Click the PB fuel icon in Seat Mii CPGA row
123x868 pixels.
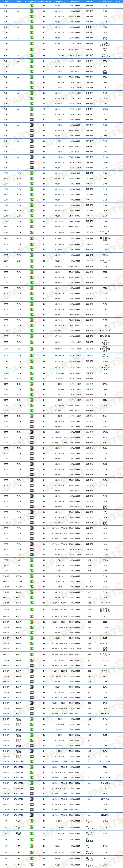31,560
